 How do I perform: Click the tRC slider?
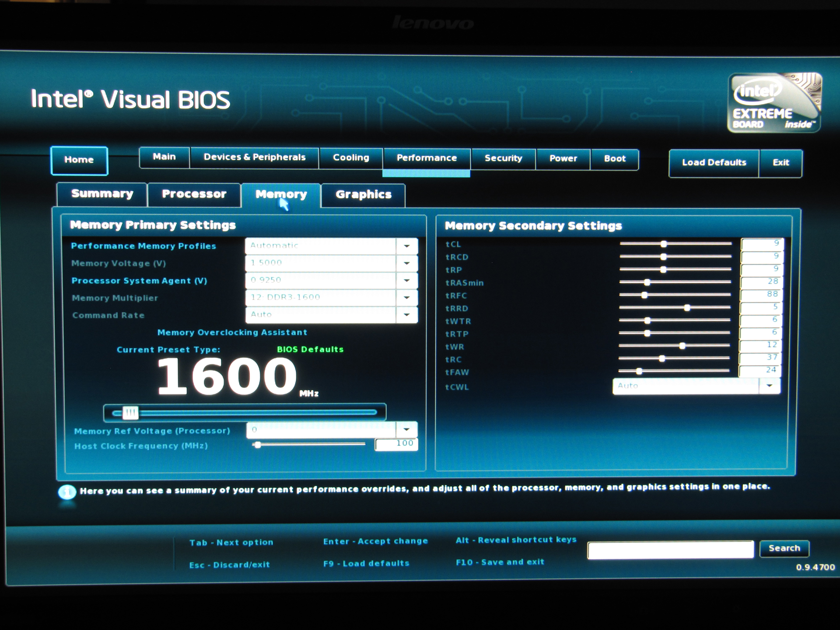[674, 358]
